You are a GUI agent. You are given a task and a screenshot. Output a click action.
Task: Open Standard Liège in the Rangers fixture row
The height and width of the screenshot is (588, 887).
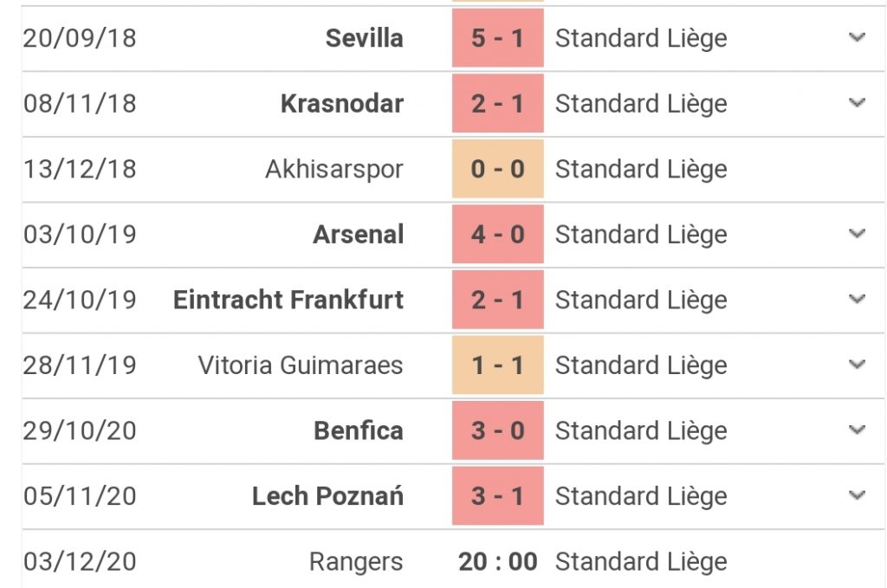641,562
